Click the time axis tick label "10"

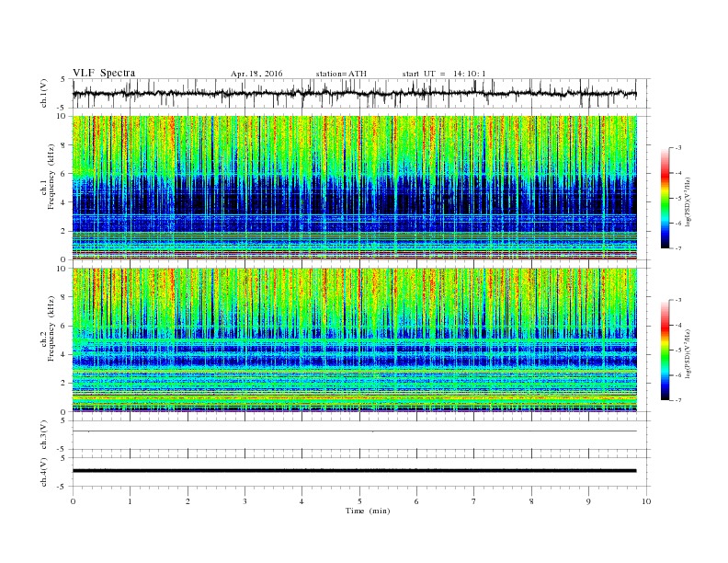pos(646,501)
